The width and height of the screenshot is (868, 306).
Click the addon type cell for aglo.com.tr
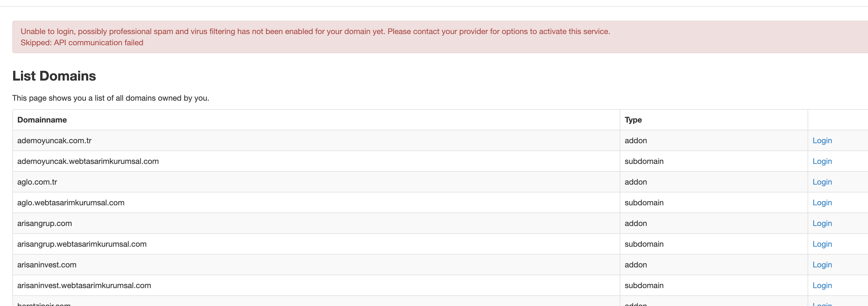pos(636,182)
